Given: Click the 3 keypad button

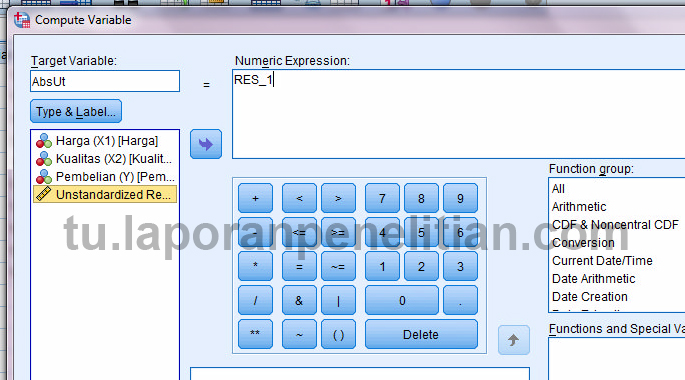Looking at the screenshot, I should pyautogui.click(x=460, y=266).
